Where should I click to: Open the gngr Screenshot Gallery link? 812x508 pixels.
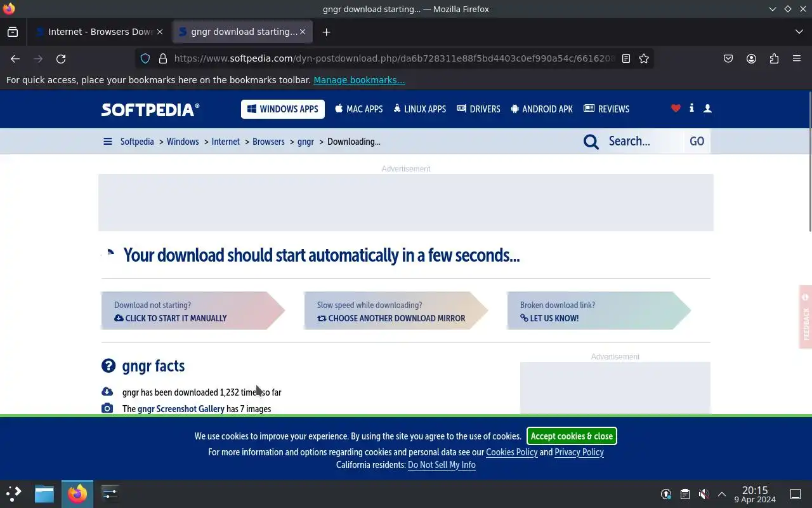[181, 409]
